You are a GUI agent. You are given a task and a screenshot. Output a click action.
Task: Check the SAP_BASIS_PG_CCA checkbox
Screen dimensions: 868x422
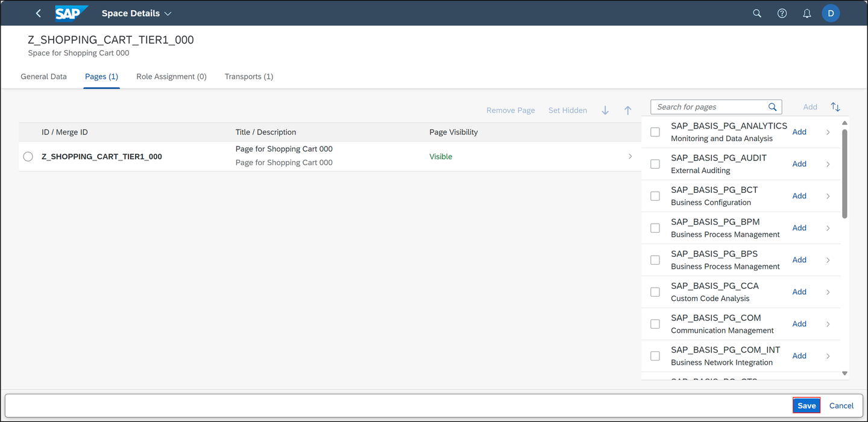(655, 292)
